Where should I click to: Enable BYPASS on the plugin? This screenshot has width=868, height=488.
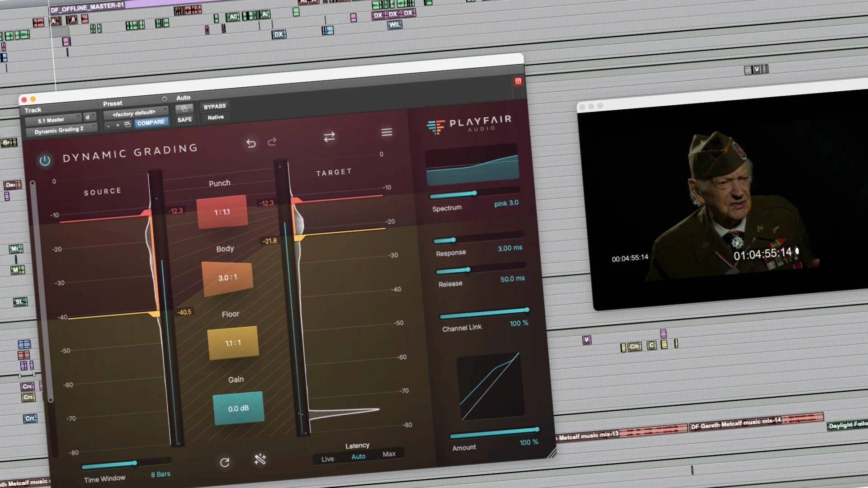(x=215, y=106)
